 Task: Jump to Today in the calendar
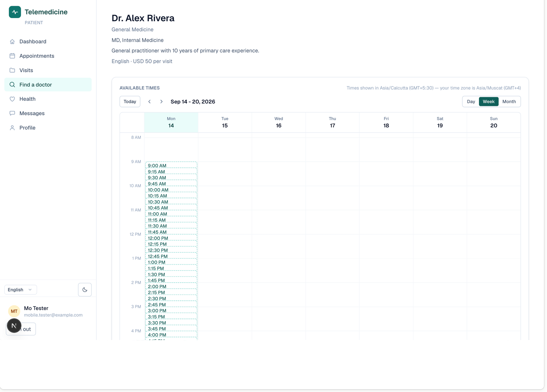point(130,102)
